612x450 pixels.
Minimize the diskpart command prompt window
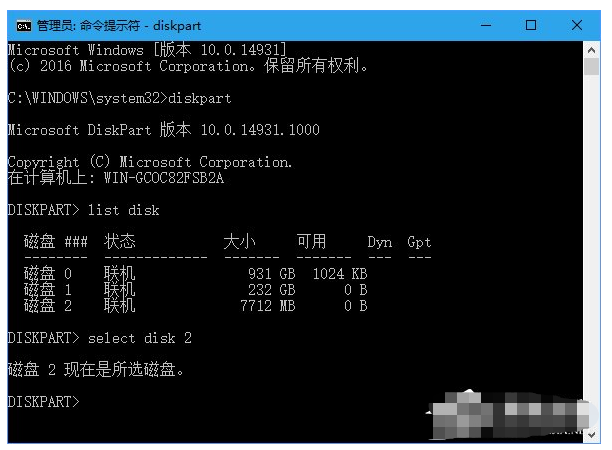pos(486,26)
